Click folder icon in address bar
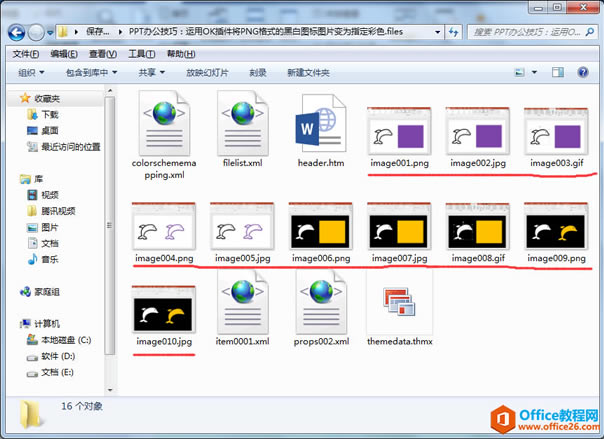 [x=63, y=32]
